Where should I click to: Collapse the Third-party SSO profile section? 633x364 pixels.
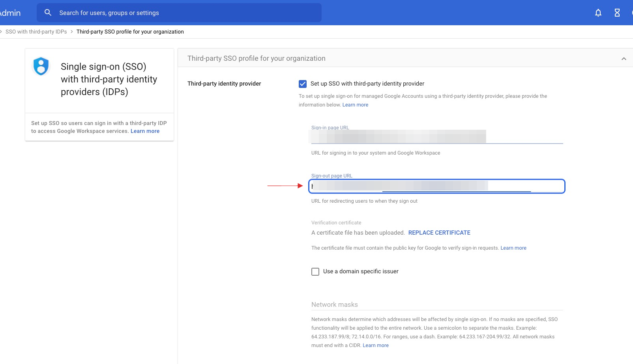[624, 59]
